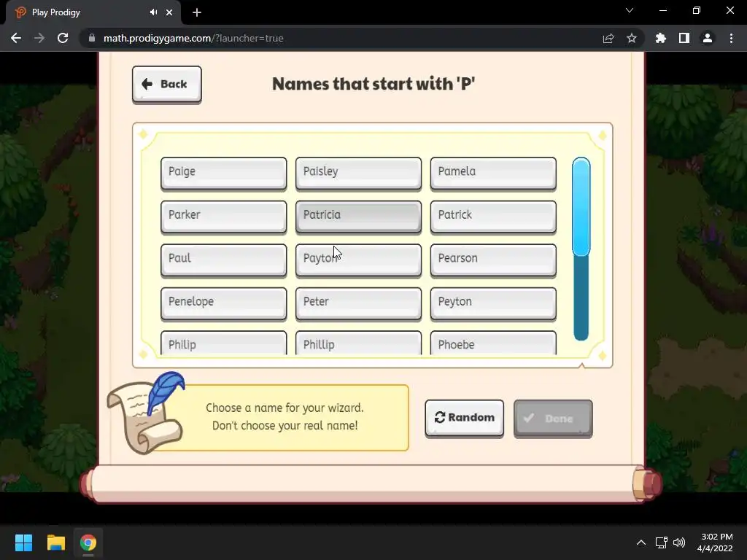747x560 pixels.
Task: Choose the name Peyton
Action: 493,303
